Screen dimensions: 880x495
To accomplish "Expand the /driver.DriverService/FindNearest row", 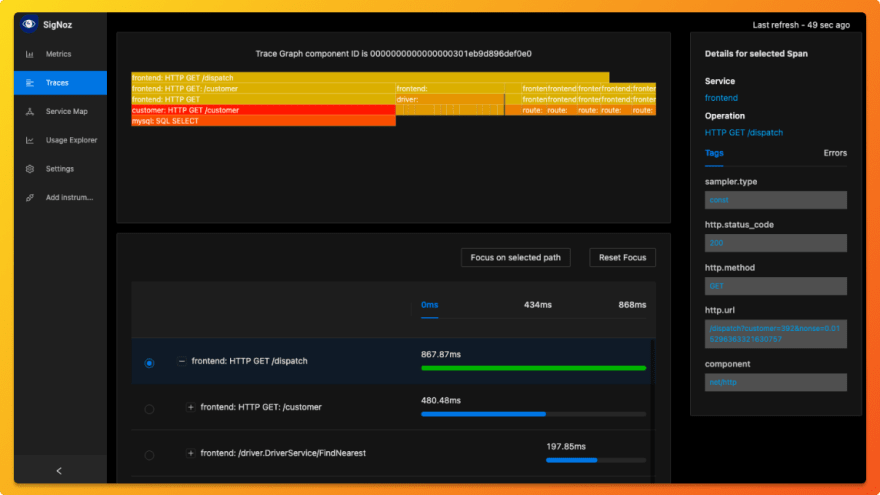I will (190, 453).
